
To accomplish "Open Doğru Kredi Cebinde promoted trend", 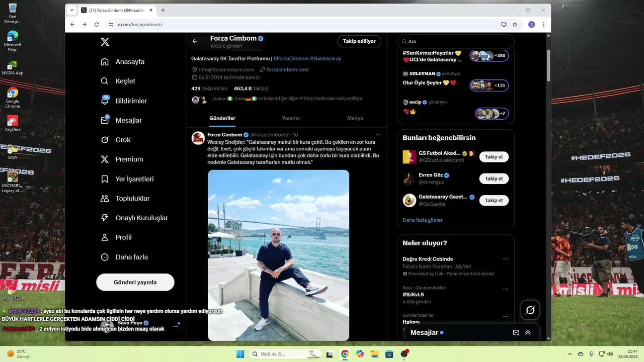I will coord(428,259).
